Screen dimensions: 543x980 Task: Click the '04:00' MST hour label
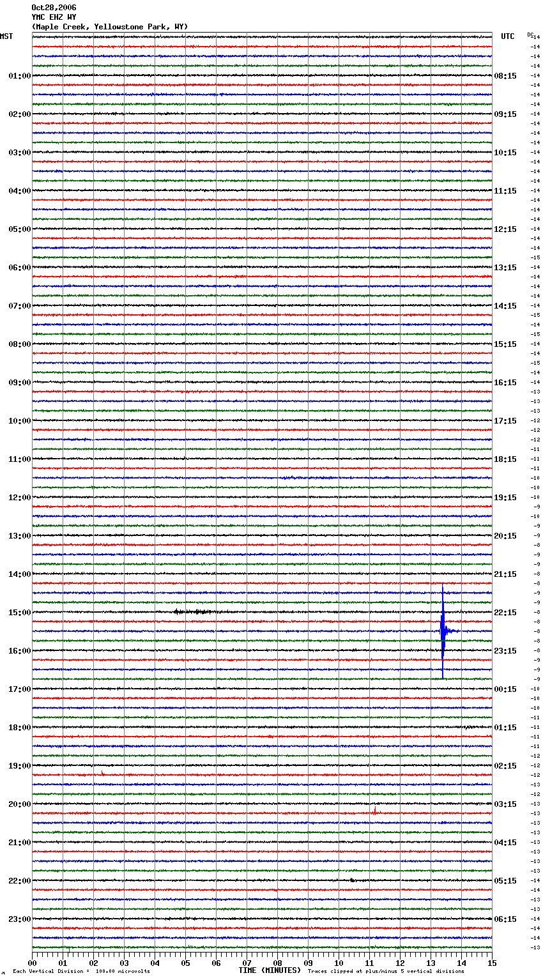tap(20, 191)
